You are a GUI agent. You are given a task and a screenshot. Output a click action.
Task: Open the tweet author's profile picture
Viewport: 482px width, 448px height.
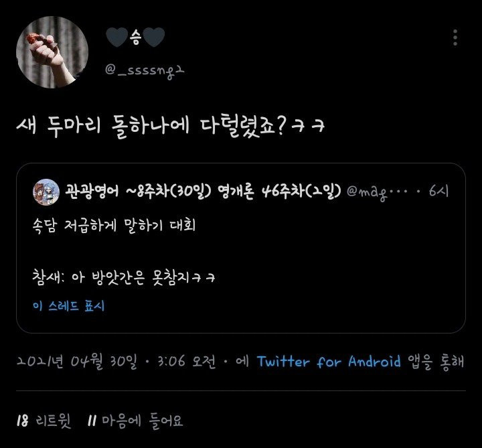pos(52,52)
